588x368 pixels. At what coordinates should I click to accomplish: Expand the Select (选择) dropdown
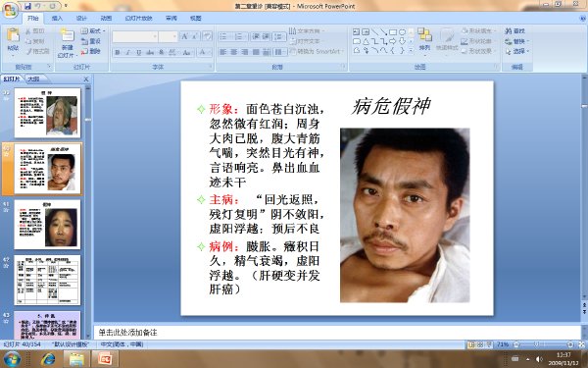point(517,51)
